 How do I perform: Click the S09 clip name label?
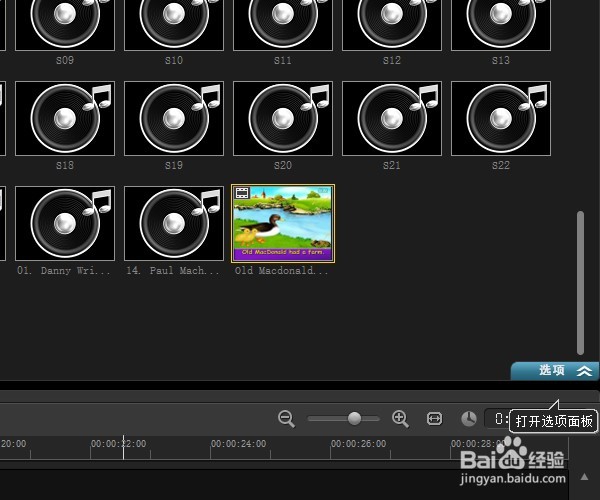tap(65, 60)
